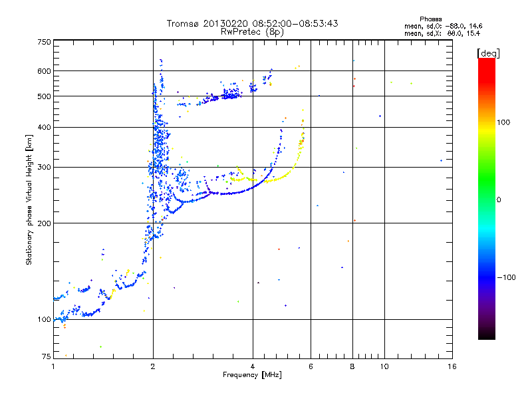Viewport: 532px width, 399px height.
Task: Click the colorbar tick label "100"
Action: click(503, 122)
